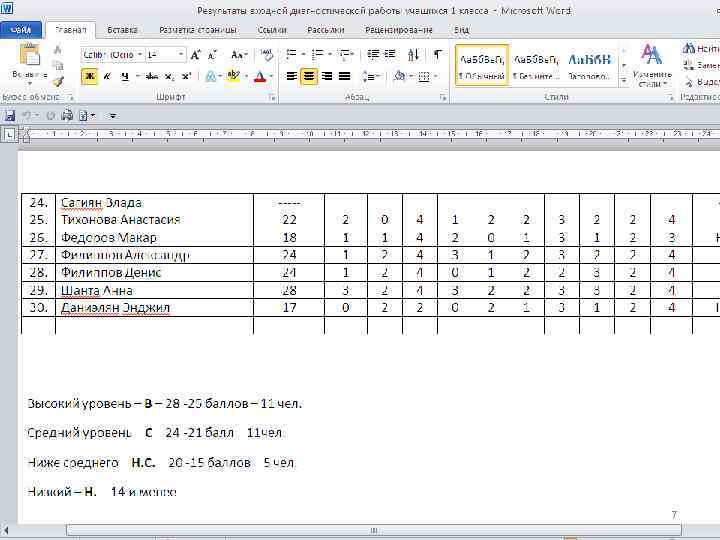This screenshot has height=540, width=720.
Task: Select the Заголовок style
Action: 590,65
